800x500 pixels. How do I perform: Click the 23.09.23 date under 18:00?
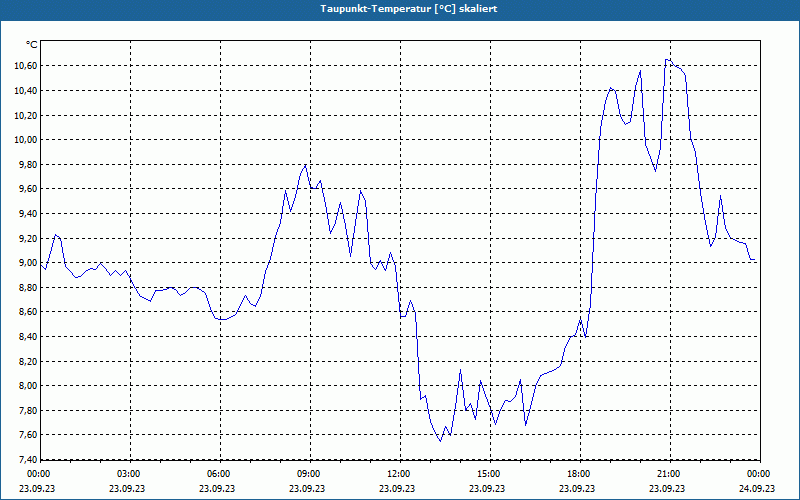pyautogui.click(x=577, y=488)
